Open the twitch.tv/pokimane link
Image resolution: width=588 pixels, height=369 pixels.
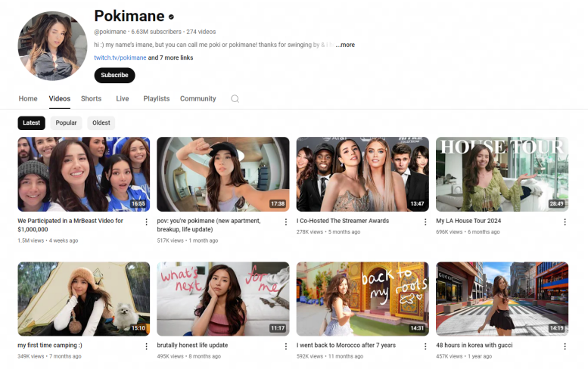(x=120, y=57)
